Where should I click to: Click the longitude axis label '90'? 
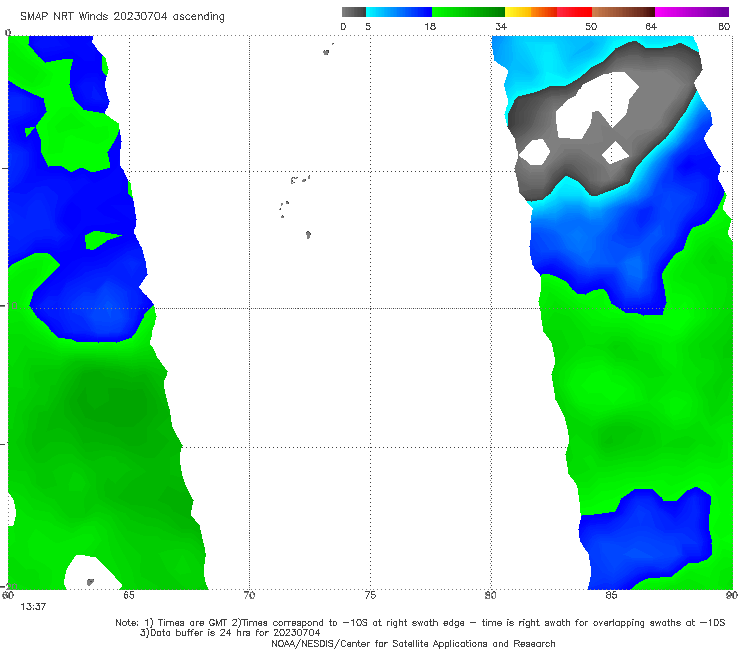click(732, 595)
